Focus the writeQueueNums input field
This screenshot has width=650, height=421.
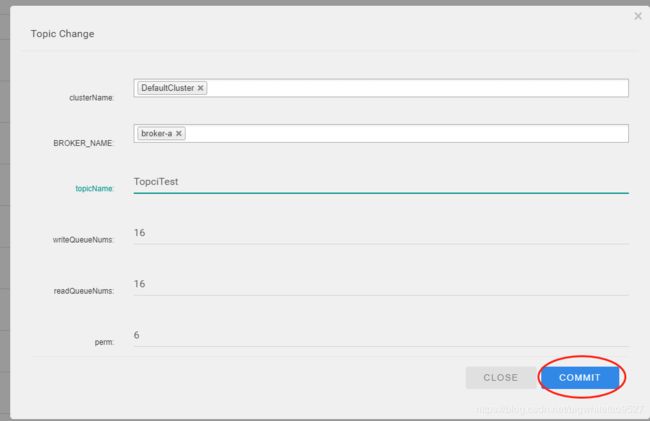click(x=381, y=233)
